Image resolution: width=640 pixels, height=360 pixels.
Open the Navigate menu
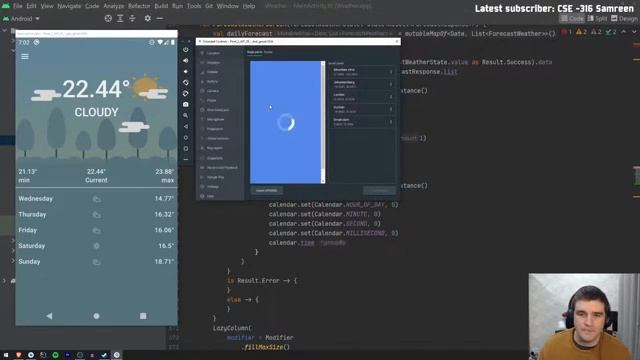point(69,6)
